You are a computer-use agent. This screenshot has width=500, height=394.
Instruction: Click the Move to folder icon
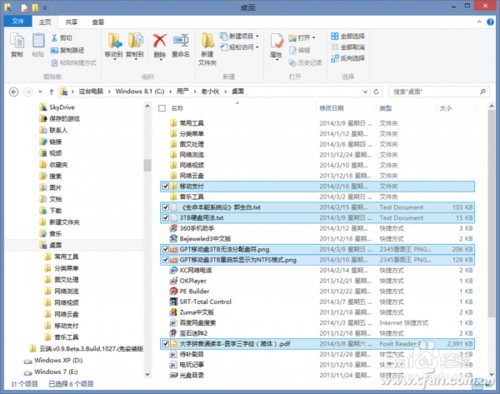tap(115, 41)
